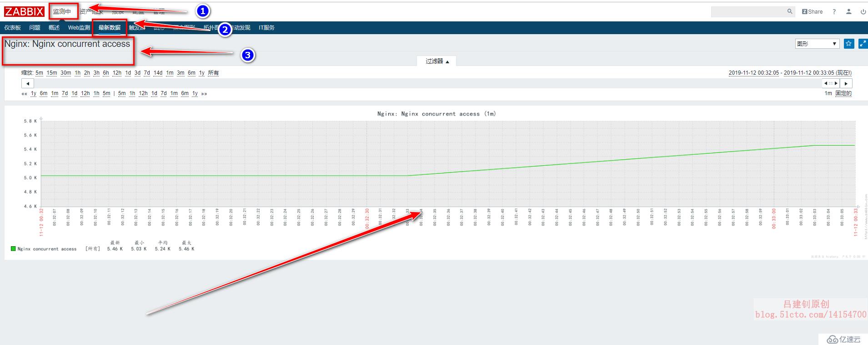This screenshot has height=345, width=868.
Task: Zoom to 5m in the 缩放 row
Action: [39, 73]
